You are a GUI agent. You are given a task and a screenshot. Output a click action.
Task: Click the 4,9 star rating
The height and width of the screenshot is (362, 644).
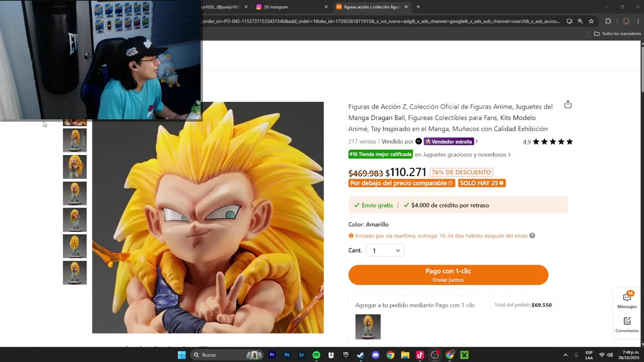click(548, 142)
